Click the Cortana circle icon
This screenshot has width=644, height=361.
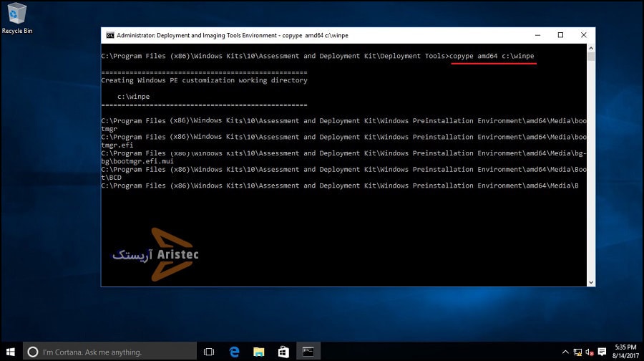32,352
